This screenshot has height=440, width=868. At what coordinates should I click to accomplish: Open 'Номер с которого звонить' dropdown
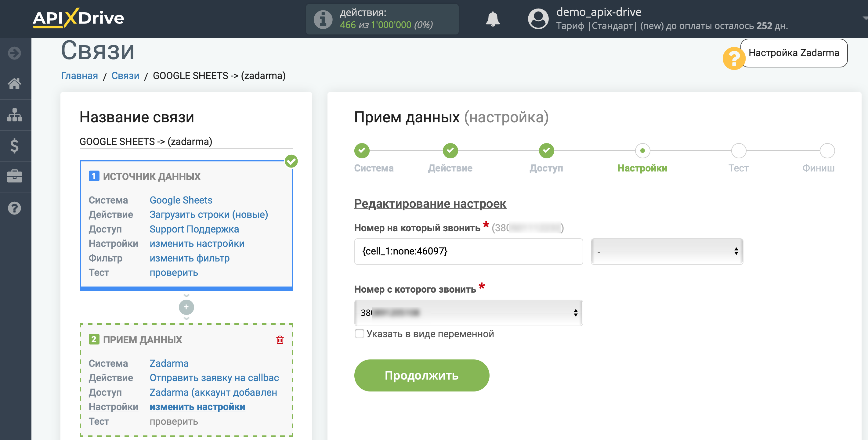coord(468,313)
